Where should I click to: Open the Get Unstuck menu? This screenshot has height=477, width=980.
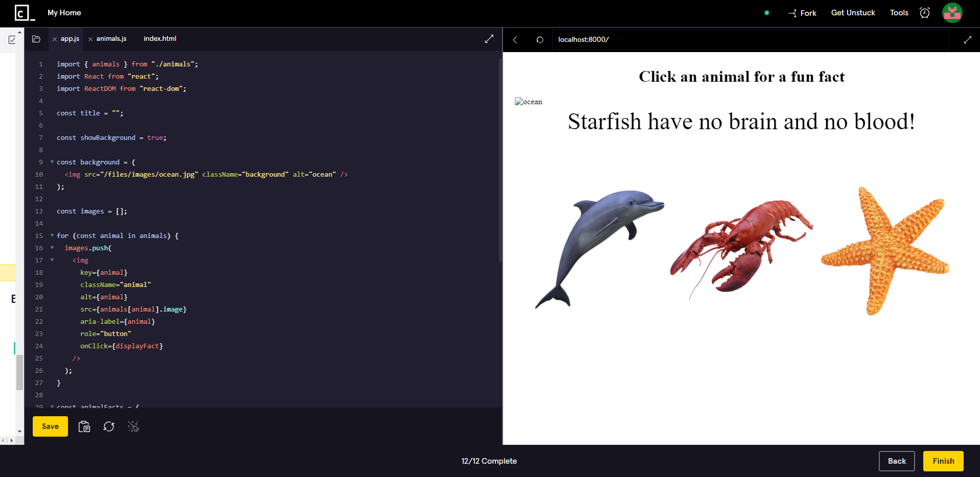[x=852, y=13]
